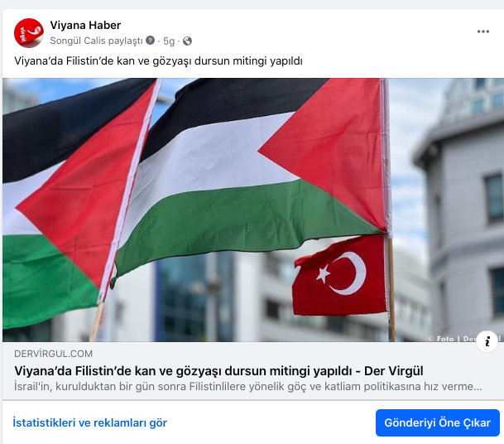Screen dimensions: 504x444
Task: Open the bold Der Virgül article headline
Action: (x=218, y=371)
